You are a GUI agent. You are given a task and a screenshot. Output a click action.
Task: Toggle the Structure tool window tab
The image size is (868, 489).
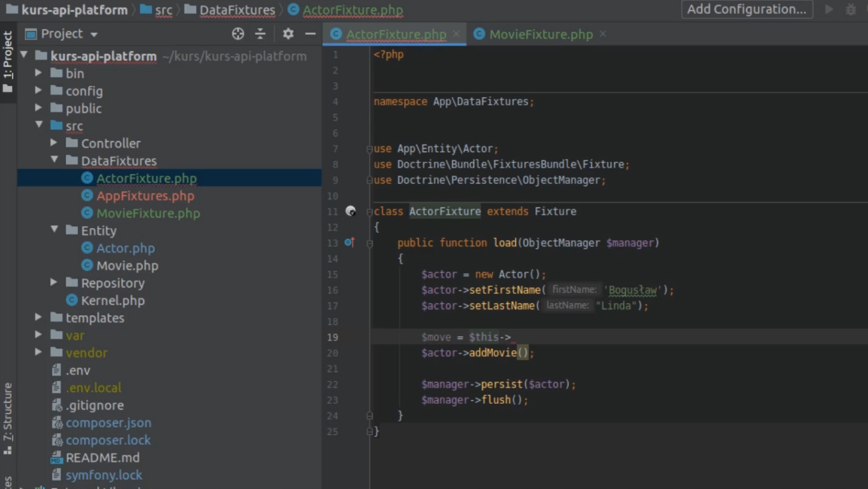8,417
